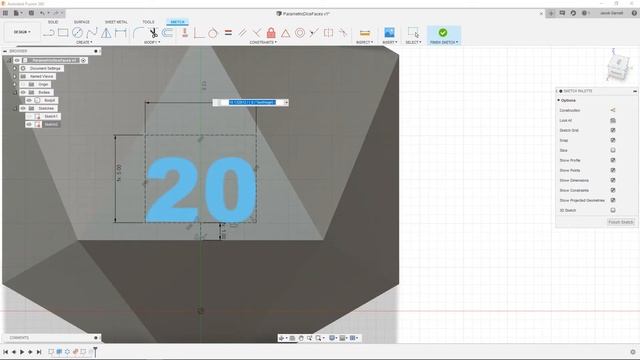Apply Midpoint triangle constraint
Screen dimensions: 640x360
click(x=285, y=33)
